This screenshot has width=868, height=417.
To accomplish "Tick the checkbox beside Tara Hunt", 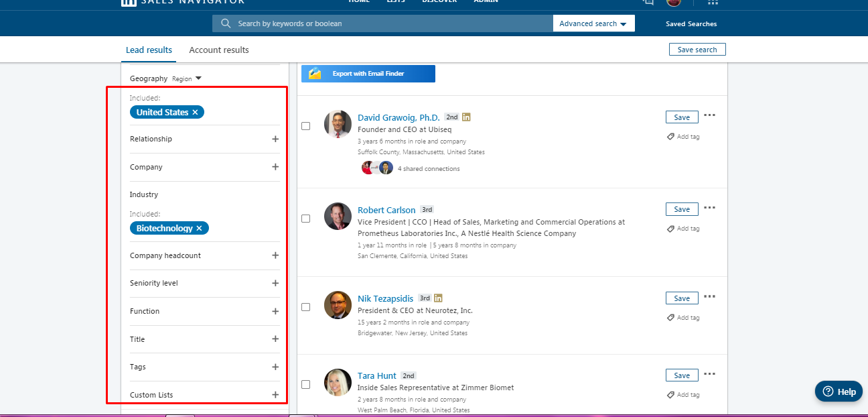I will tap(306, 383).
